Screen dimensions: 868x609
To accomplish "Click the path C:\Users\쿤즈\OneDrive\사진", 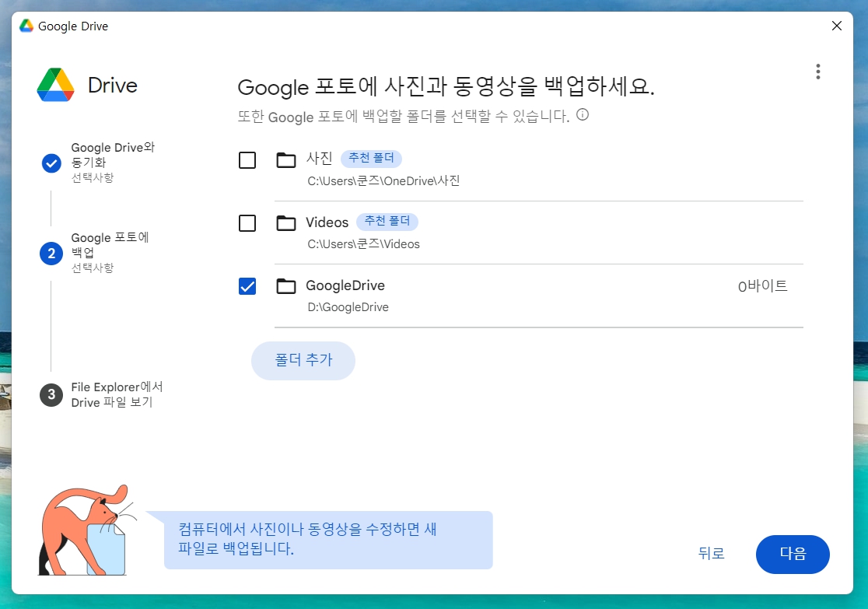I will [x=383, y=181].
